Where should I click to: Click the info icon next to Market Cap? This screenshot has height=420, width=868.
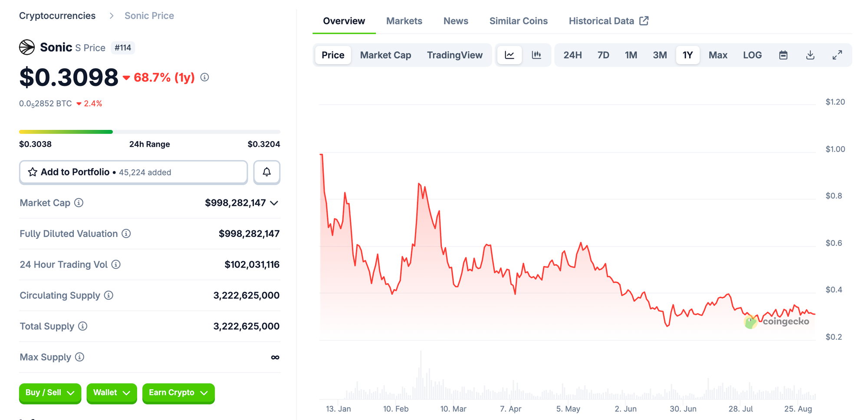coord(79,203)
